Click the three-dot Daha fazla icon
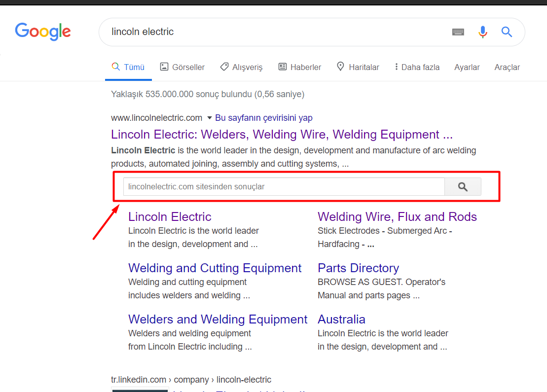Image resolution: width=547 pixels, height=392 pixels. (x=396, y=67)
